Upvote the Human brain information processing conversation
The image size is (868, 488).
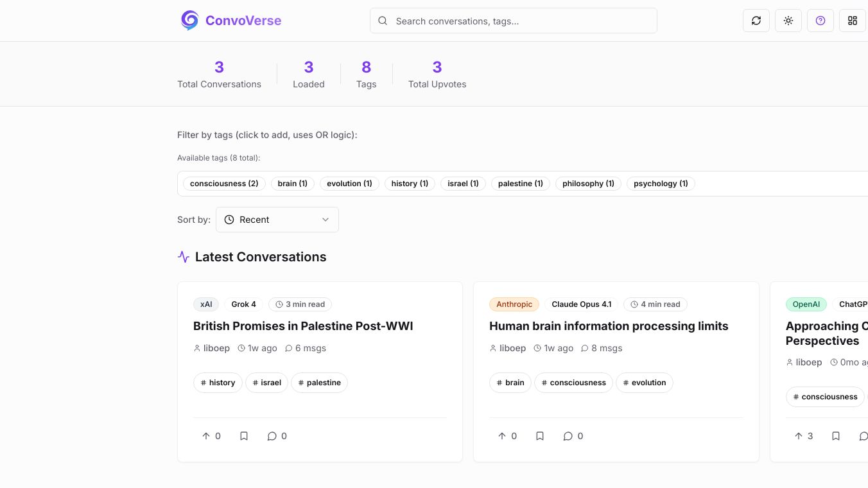pyautogui.click(x=507, y=436)
